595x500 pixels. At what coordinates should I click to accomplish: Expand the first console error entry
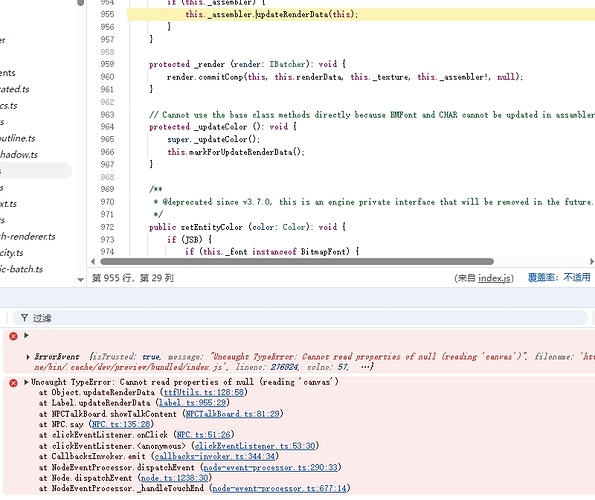[x=26, y=335]
